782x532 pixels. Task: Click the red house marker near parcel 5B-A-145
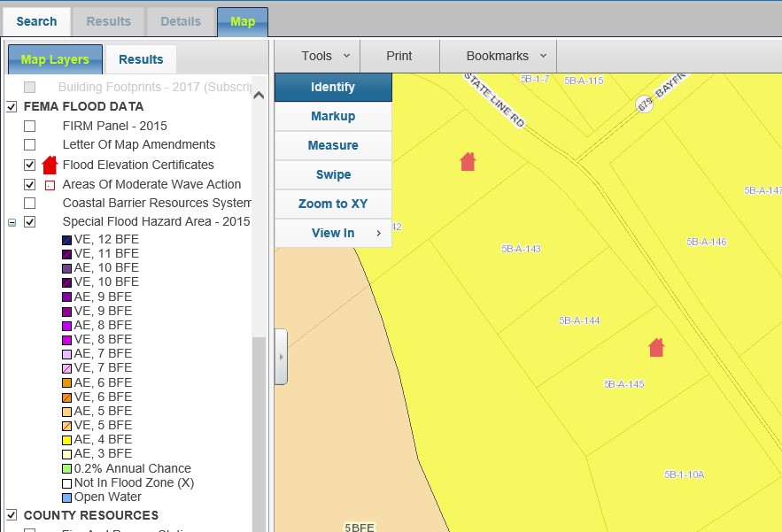pos(656,347)
